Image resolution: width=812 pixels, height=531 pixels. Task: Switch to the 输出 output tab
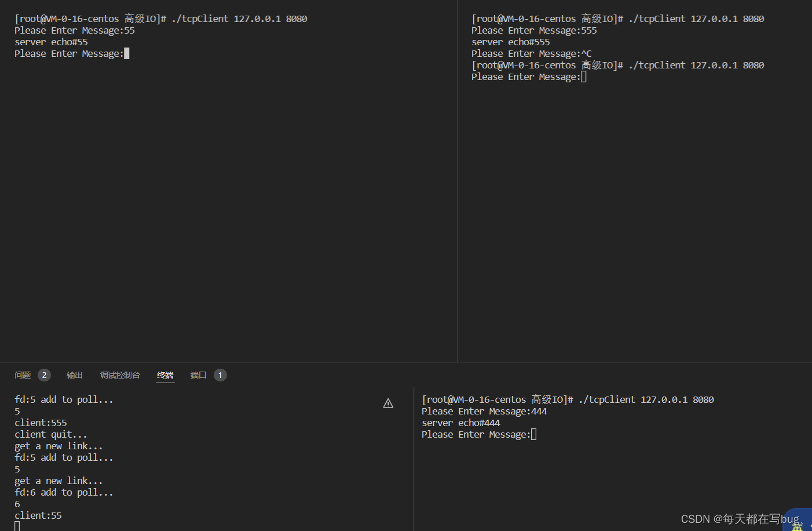pyautogui.click(x=75, y=375)
